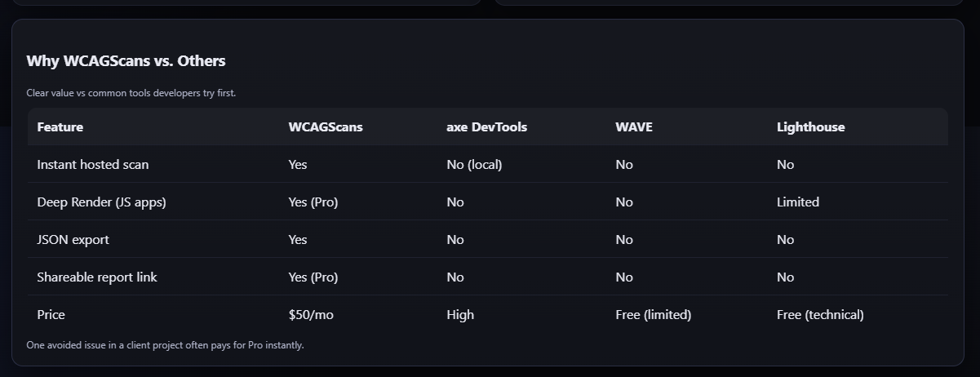
Task: Select the 'Free (technical)' Lighthouse cell
Action: pyautogui.click(x=820, y=315)
